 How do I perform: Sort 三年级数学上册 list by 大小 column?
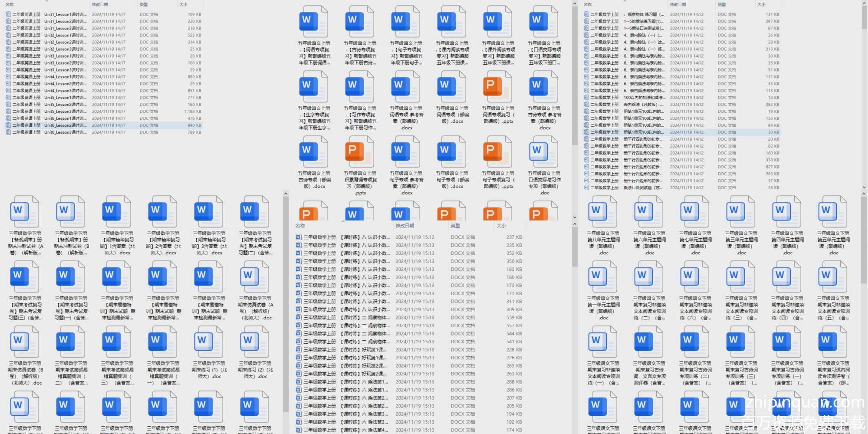501,226
